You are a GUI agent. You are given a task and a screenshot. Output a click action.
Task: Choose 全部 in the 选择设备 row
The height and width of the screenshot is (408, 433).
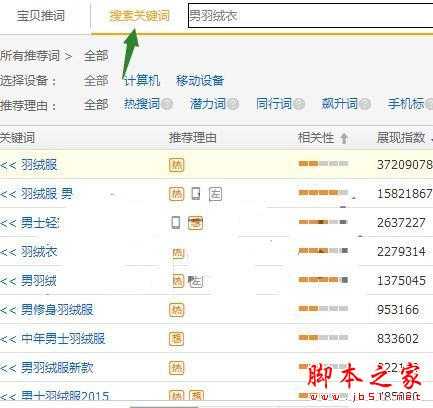pos(96,80)
